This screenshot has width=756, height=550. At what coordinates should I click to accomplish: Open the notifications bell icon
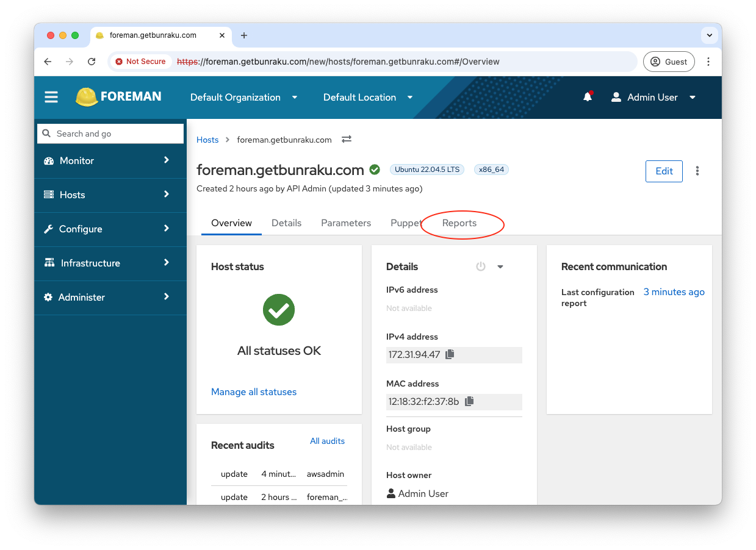click(x=587, y=98)
